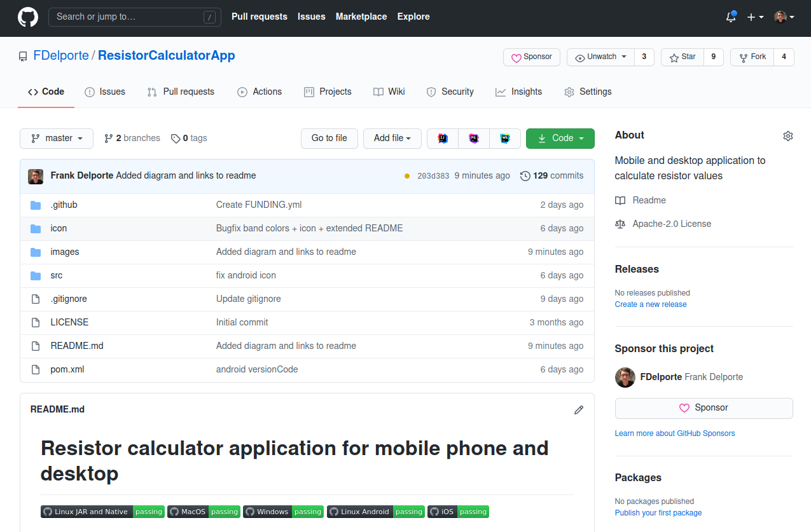Open the .github folder icon
The height and width of the screenshot is (532, 811).
(36, 205)
